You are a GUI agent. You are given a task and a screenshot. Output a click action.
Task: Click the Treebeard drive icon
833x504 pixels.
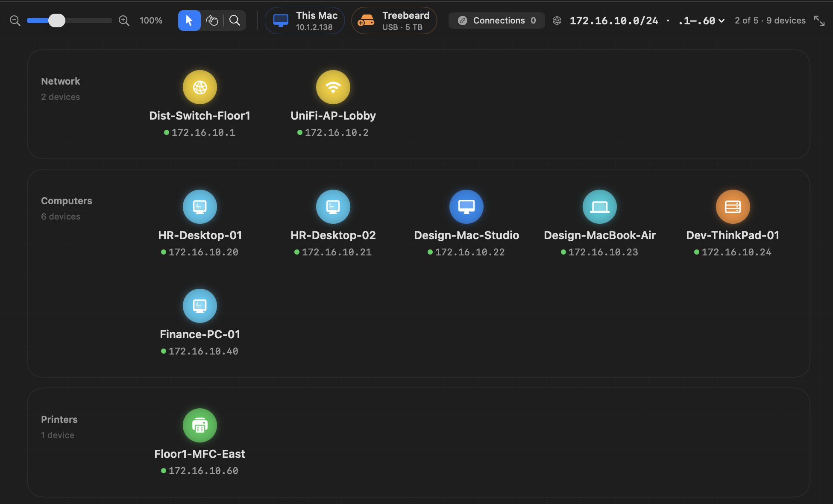[x=366, y=21]
